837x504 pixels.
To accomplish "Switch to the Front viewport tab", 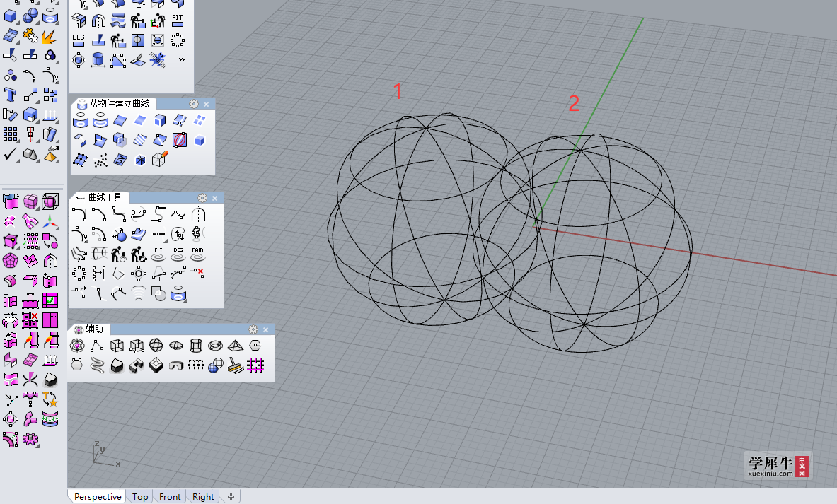I will click(170, 496).
